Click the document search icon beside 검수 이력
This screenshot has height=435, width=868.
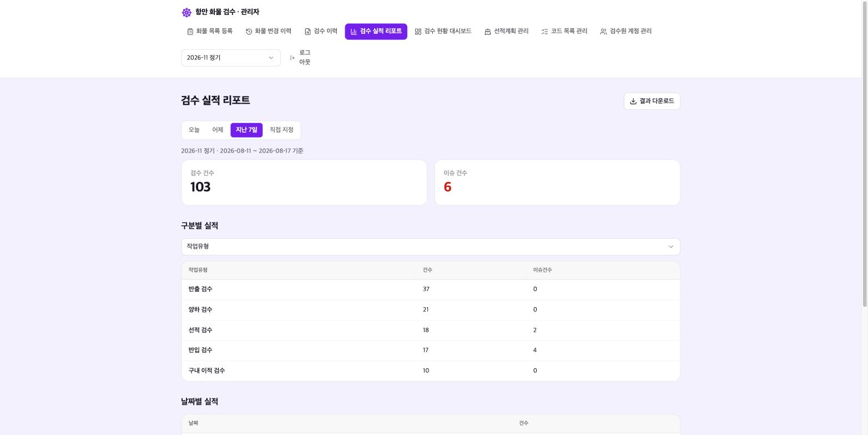[307, 32]
